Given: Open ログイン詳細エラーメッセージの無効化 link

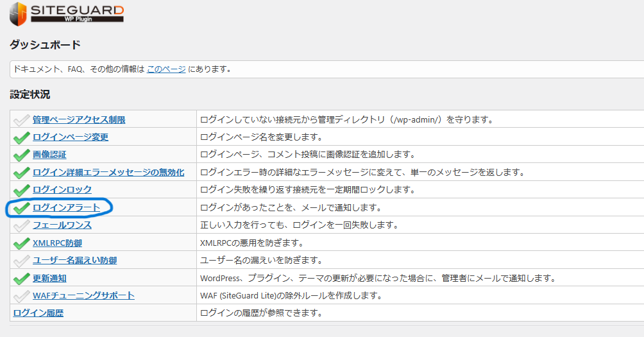Looking at the screenshot, I should (108, 172).
